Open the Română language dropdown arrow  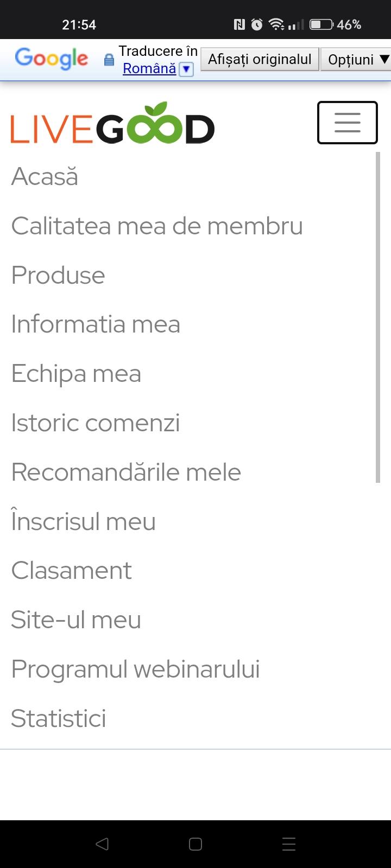click(x=186, y=69)
